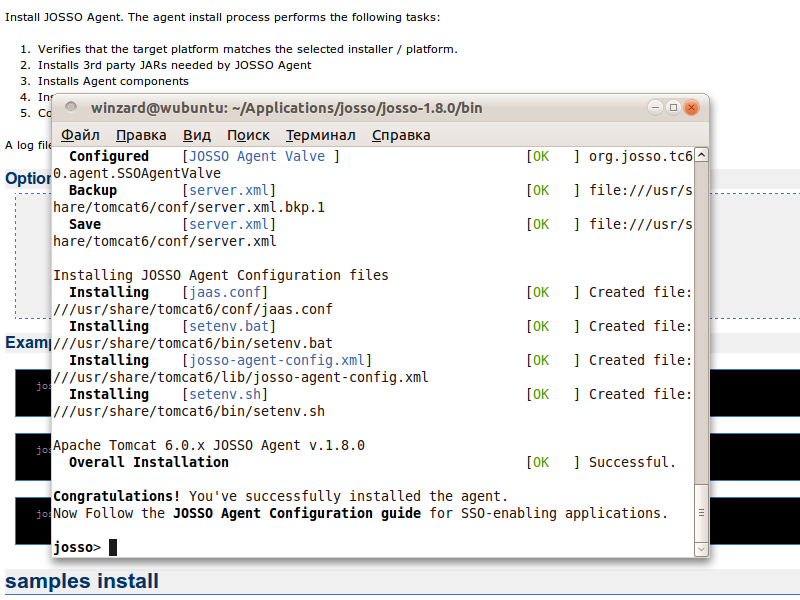The image size is (800, 600).
Task: Click the 'setenv.sh' bracket text
Action: tap(225, 394)
